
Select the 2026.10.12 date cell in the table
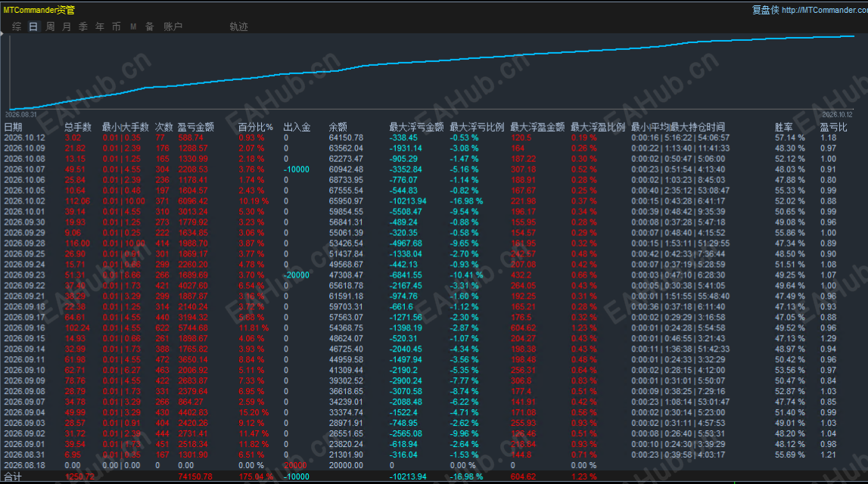coord(24,138)
